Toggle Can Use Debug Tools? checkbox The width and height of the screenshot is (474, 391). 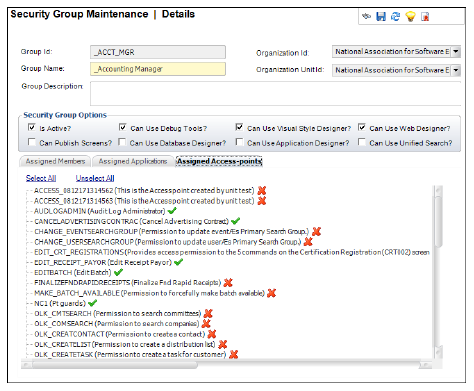pos(123,127)
